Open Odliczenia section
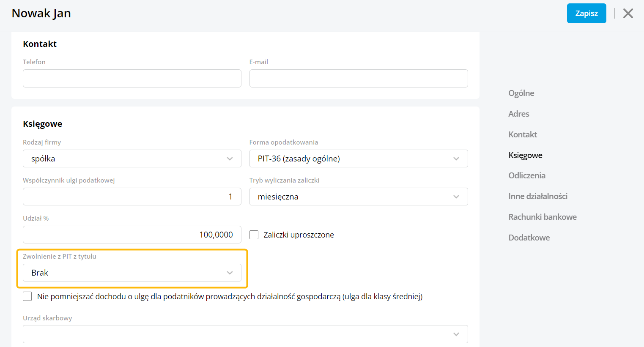 point(527,175)
